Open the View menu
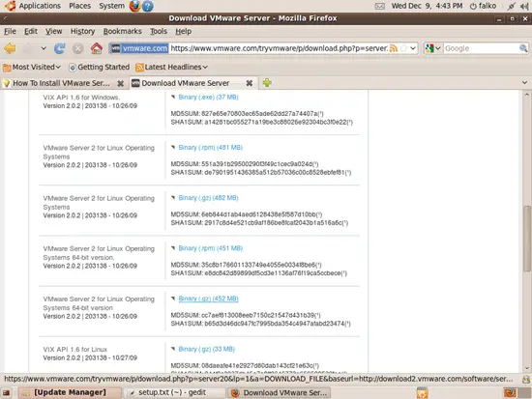532x399 pixels. click(53, 31)
